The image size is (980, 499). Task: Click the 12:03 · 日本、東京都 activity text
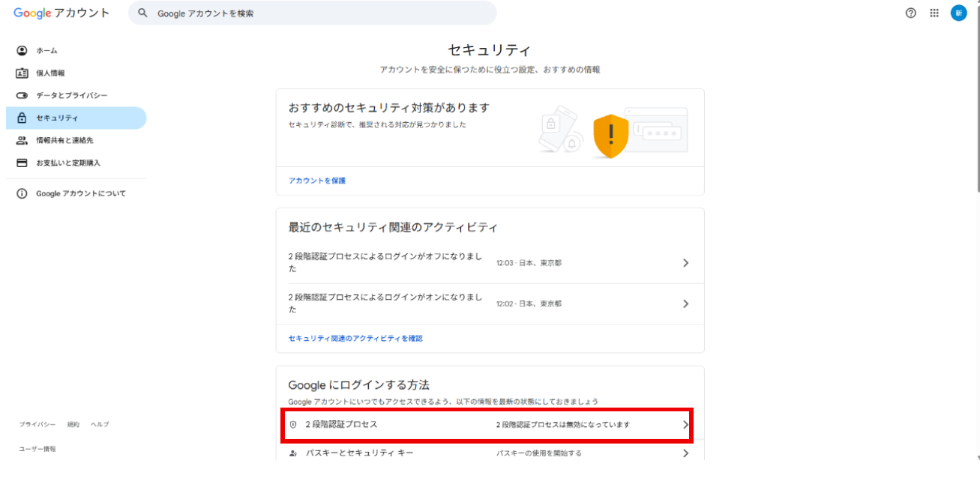[x=529, y=263]
